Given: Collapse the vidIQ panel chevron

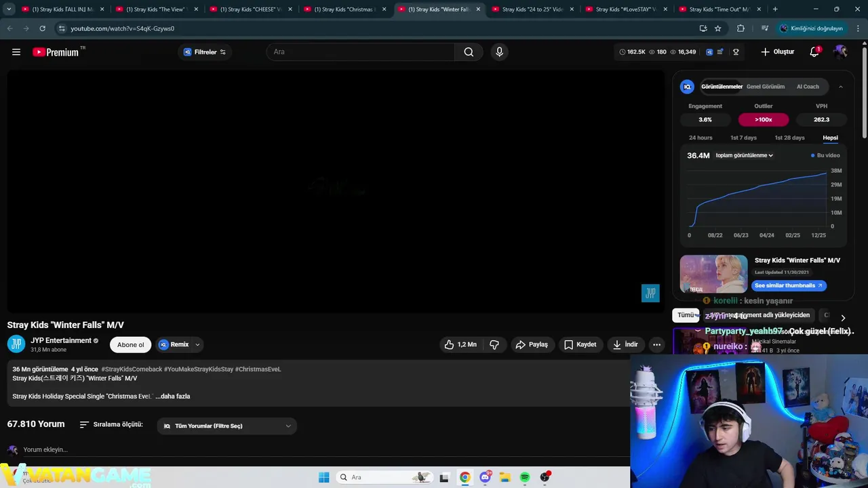Looking at the screenshot, I should click(841, 87).
